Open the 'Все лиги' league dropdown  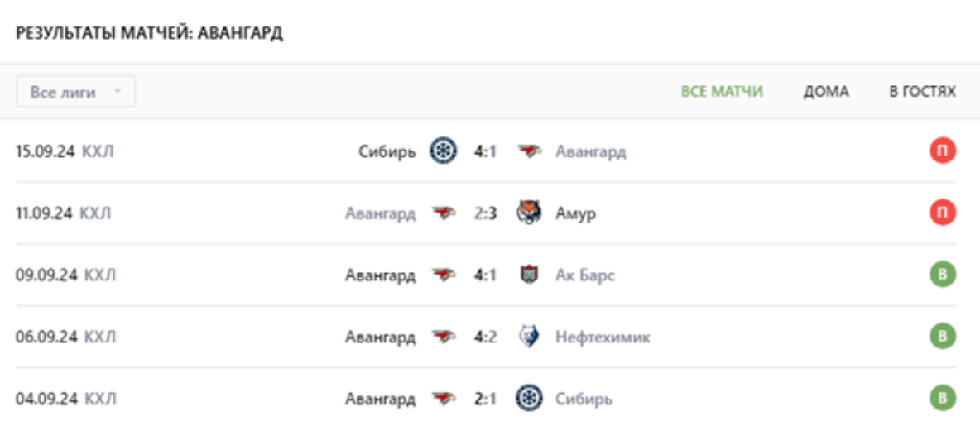pyautogui.click(x=75, y=92)
